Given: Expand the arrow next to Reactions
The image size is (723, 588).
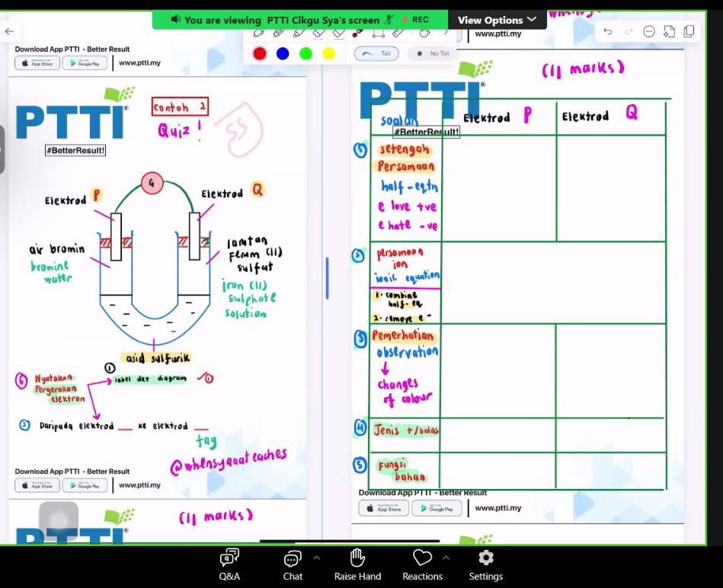Looking at the screenshot, I should [x=446, y=558].
